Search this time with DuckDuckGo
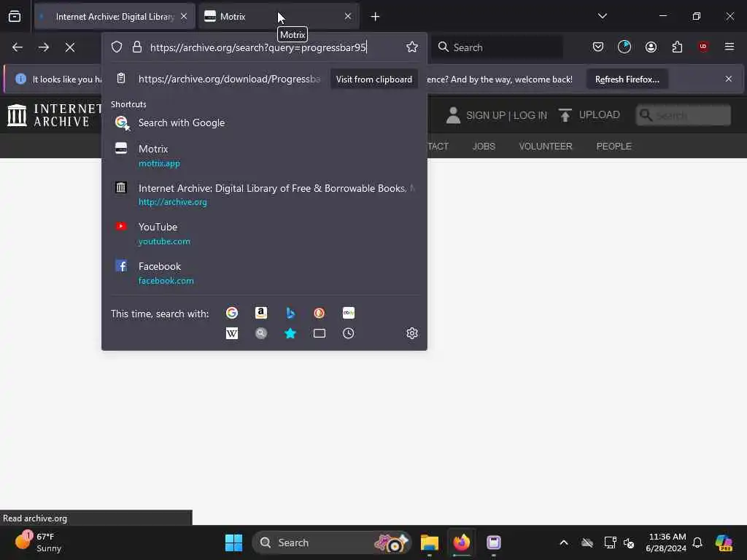Image resolution: width=747 pixels, height=560 pixels. (320, 313)
